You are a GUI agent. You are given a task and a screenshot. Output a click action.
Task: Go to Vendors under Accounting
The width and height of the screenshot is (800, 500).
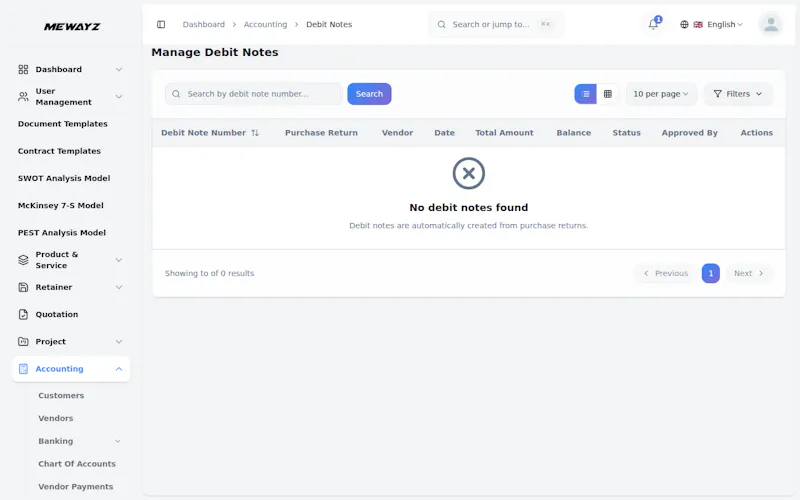[x=56, y=418]
